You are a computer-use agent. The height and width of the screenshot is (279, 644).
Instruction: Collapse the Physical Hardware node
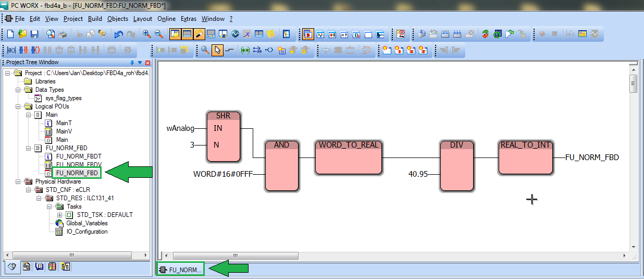18,181
